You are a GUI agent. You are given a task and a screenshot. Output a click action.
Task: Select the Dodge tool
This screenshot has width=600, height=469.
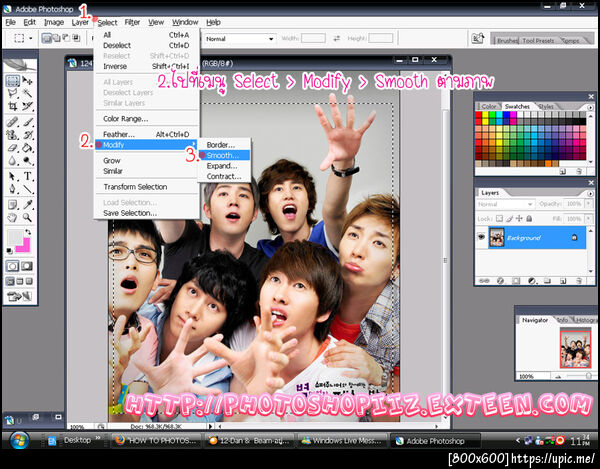pos(27,161)
